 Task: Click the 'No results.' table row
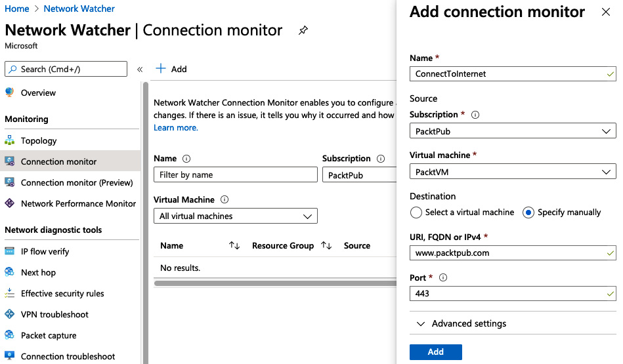point(275,268)
